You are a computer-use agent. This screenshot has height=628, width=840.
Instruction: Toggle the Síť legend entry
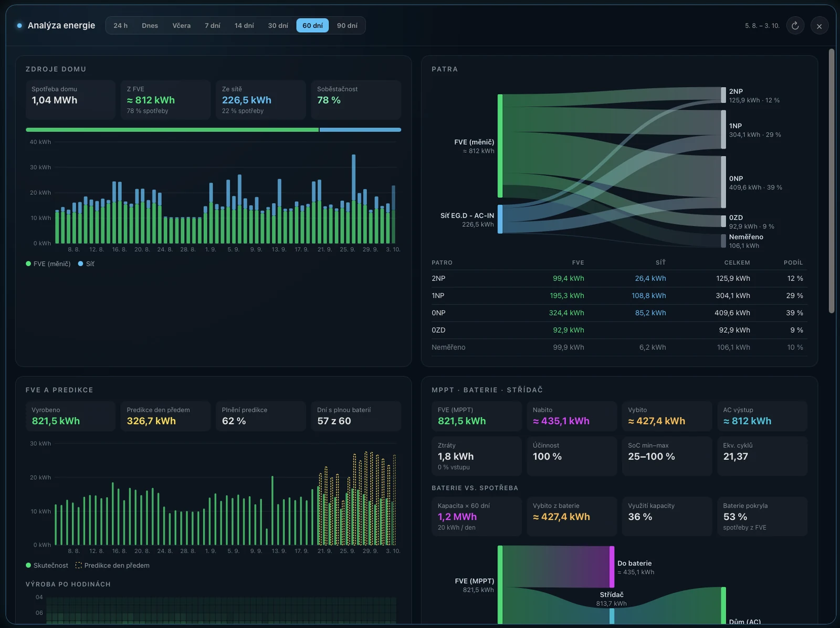click(x=87, y=264)
